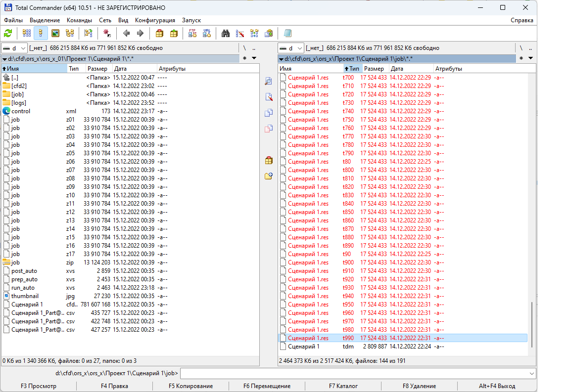
Task: Go to root with left panel backslash button
Action: pos(244,48)
